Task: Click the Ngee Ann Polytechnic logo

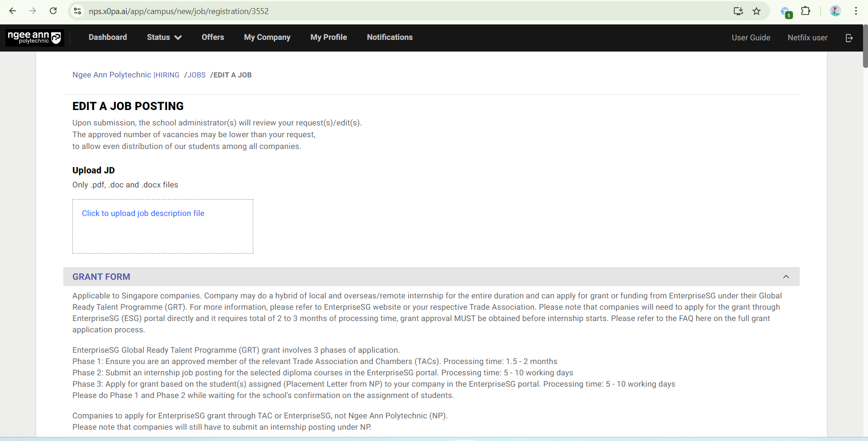Action: tap(34, 37)
